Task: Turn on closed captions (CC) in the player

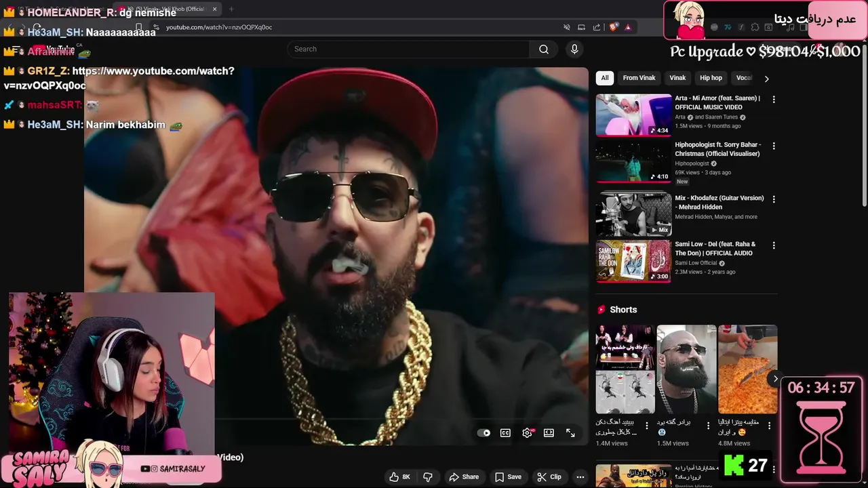Action: 505,433
